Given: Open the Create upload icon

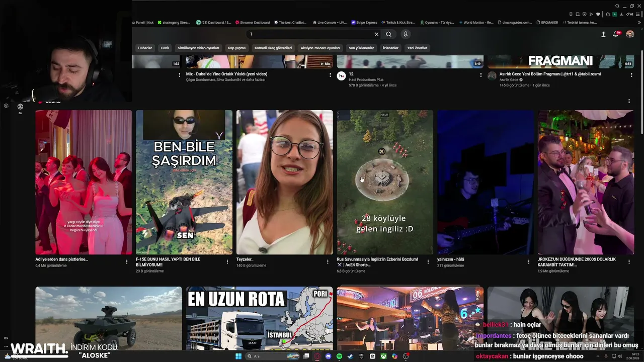Looking at the screenshot, I should coord(603,34).
